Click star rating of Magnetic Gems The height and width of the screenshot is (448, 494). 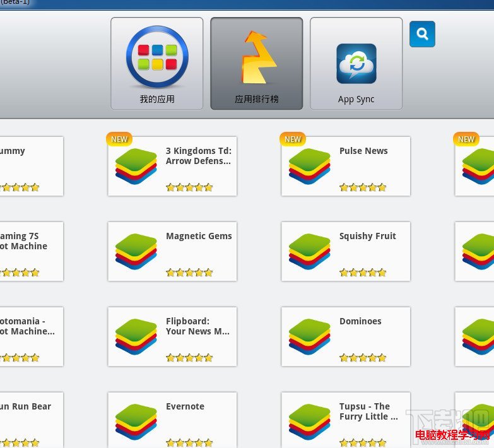click(x=189, y=273)
